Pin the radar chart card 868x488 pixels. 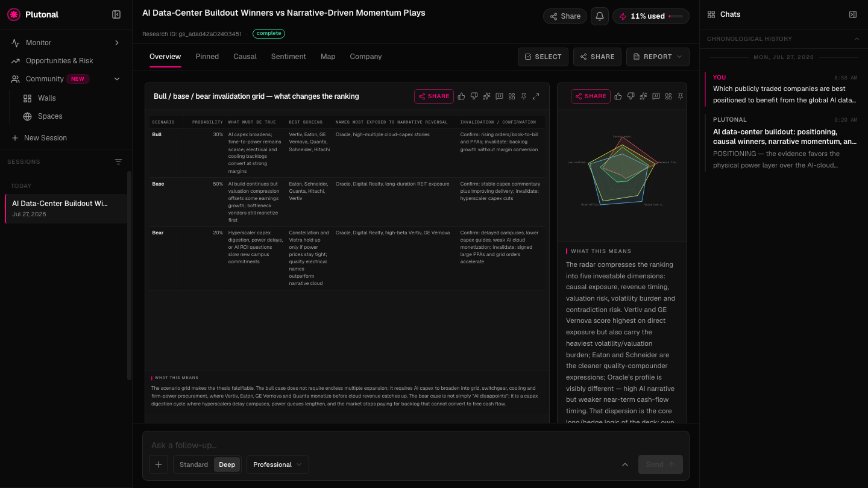click(681, 96)
